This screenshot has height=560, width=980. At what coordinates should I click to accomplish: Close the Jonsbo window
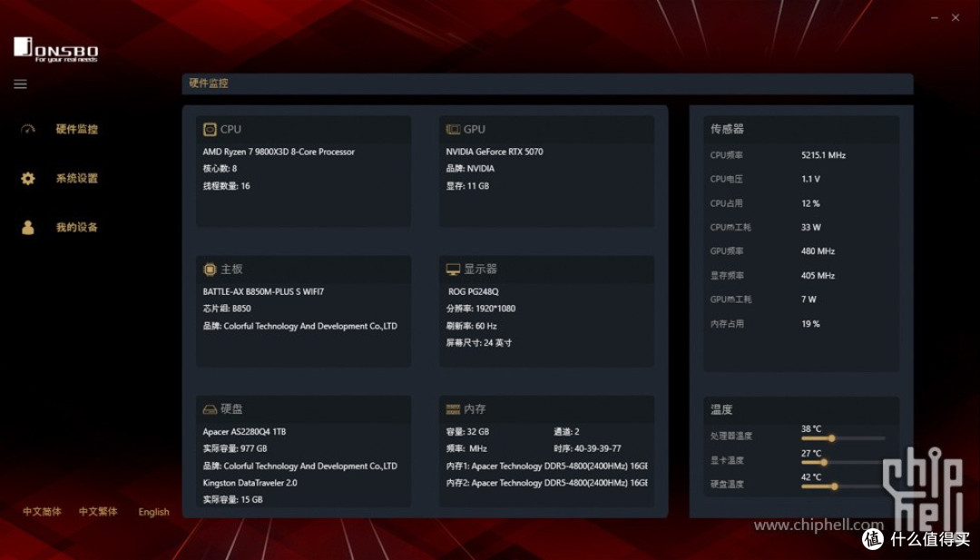pyautogui.click(x=955, y=18)
